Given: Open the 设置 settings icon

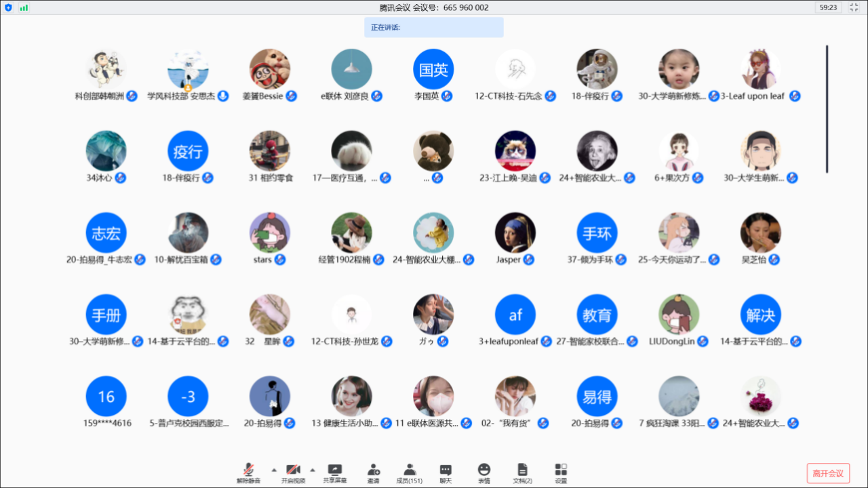Looking at the screenshot, I should pyautogui.click(x=561, y=472).
